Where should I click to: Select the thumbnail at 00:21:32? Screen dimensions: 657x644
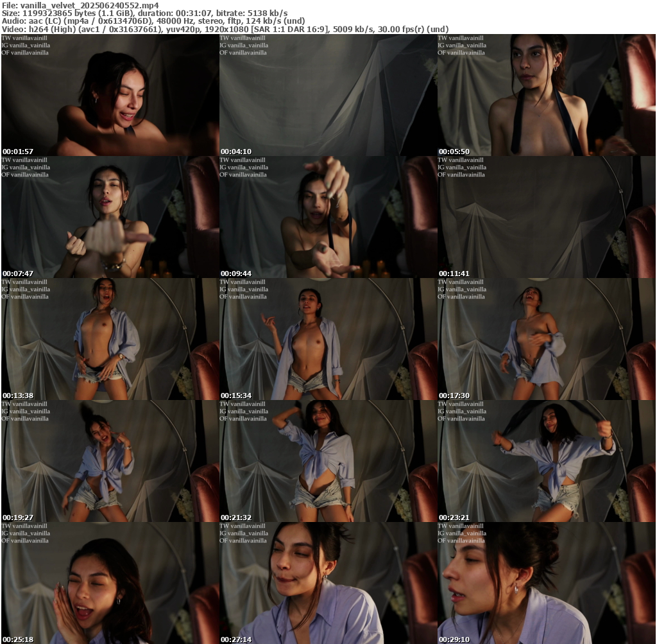pyautogui.click(x=328, y=461)
